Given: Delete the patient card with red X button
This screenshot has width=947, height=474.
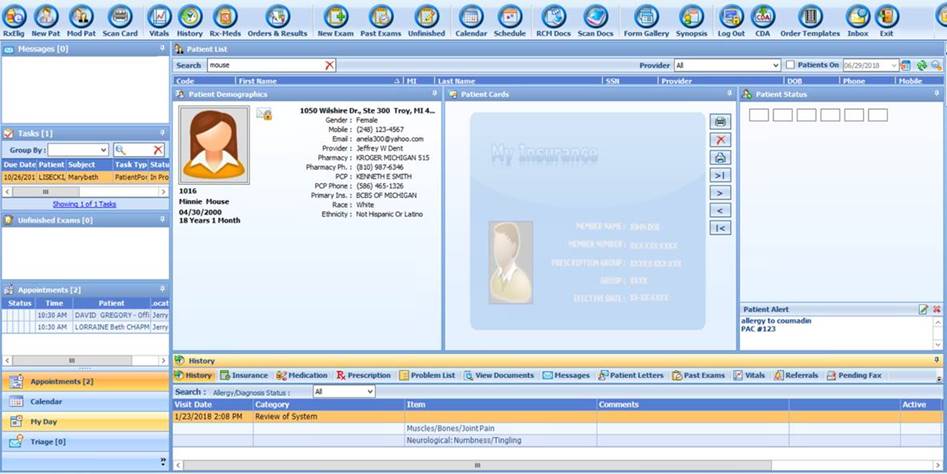Looking at the screenshot, I should pyautogui.click(x=720, y=139).
